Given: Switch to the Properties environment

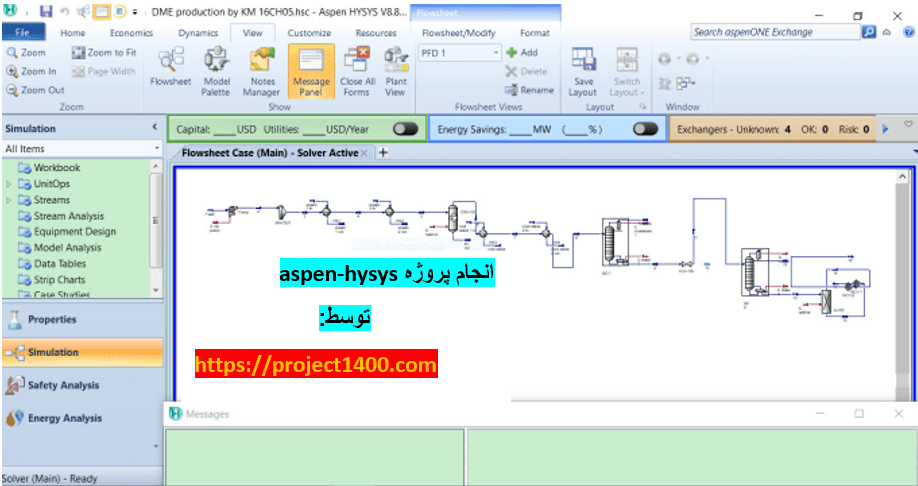Looking at the screenshot, I should pos(82,320).
